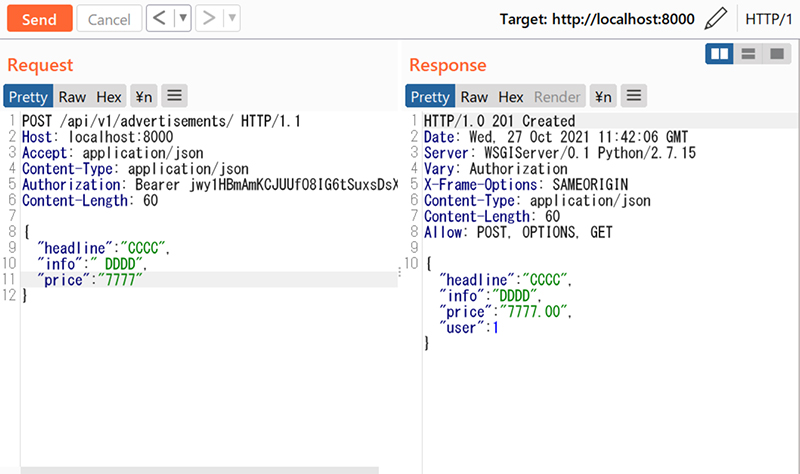Select the combined tabbed layout icon
This screenshot has width=800, height=474.
(x=776, y=53)
